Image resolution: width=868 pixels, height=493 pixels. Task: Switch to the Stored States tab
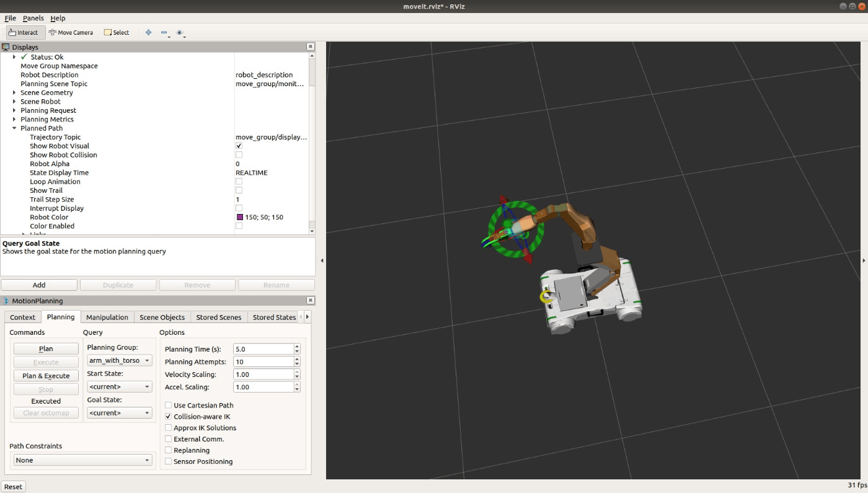(274, 317)
